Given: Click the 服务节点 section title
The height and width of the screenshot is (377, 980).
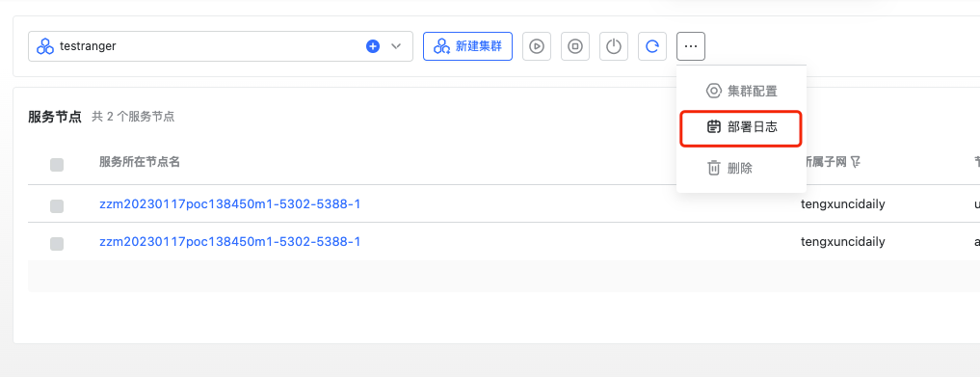Looking at the screenshot, I should (x=55, y=117).
